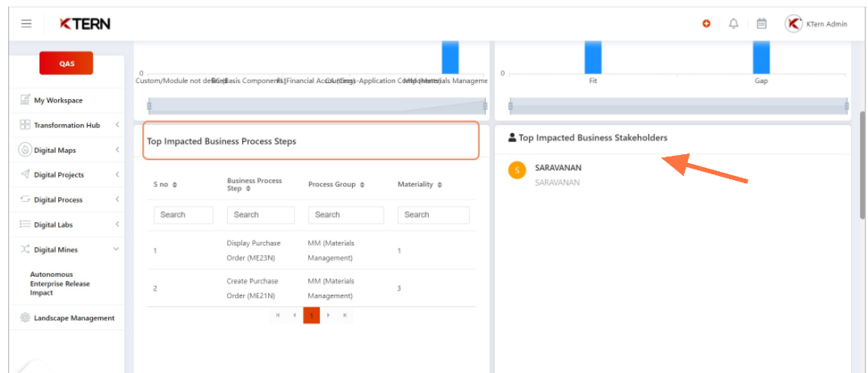The height and width of the screenshot is (373, 868).
Task: Click the Digital Projects paper-plane icon
Action: pos(25,175)
